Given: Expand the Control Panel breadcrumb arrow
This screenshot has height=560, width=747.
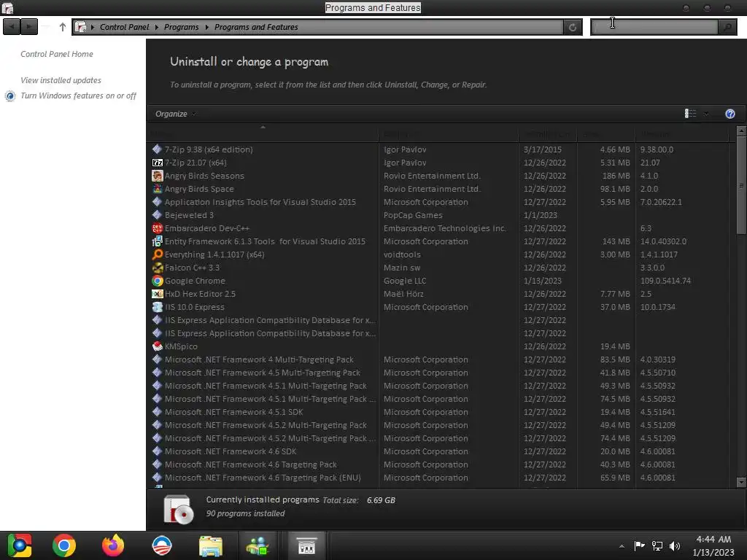Looking at the screenshot, I should 157,27.
